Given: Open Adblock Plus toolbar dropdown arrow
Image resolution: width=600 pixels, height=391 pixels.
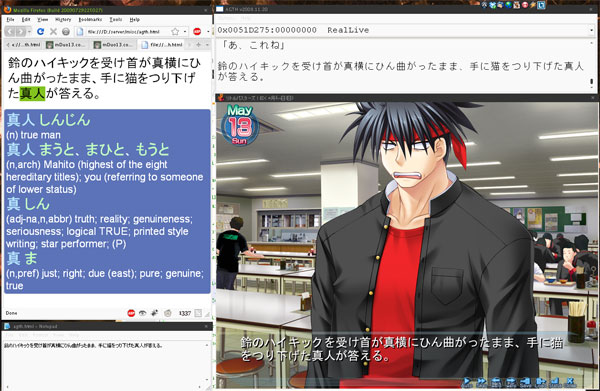Looking at the screenshot, I should [x=208, y=32].
